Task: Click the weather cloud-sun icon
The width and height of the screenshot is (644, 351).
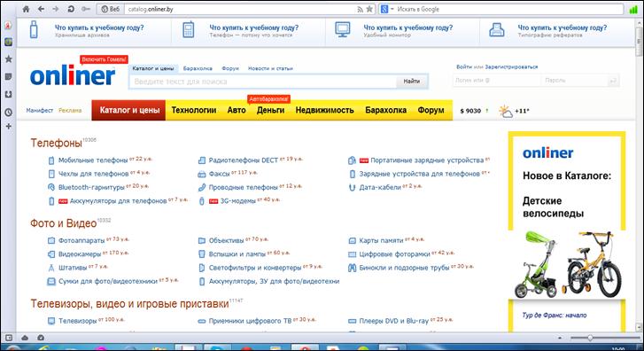Action: (x=506, y=112)
